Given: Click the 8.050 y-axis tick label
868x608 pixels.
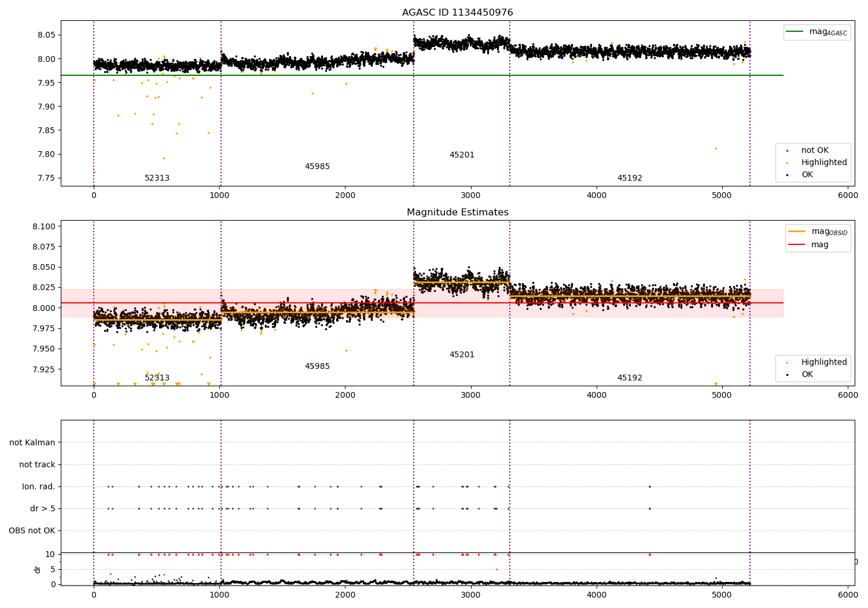Looking at the screenshot, I should pyautogui.click(x=45, y=268).
